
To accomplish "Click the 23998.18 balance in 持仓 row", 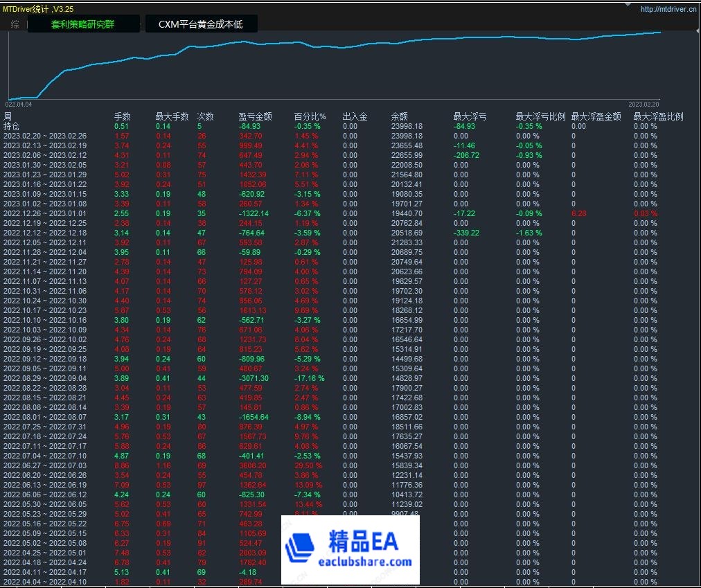I will (x=407, y=126).
